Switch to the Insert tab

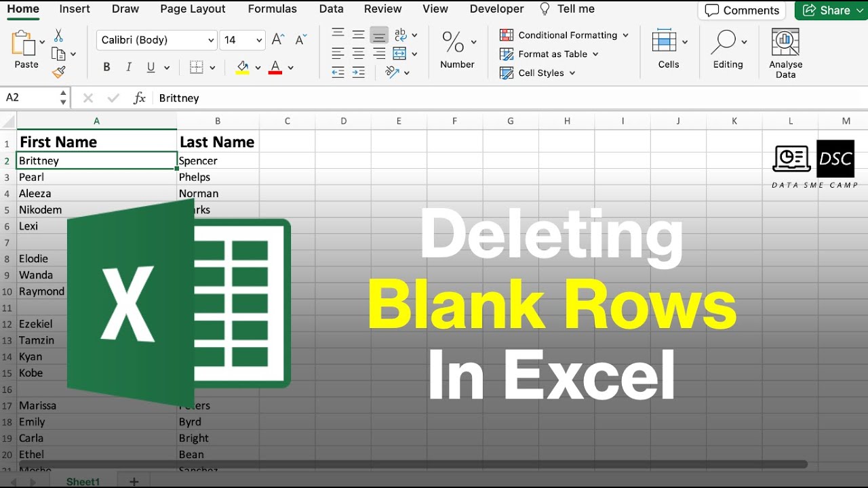pyautogui.click(x=75, y=9)
